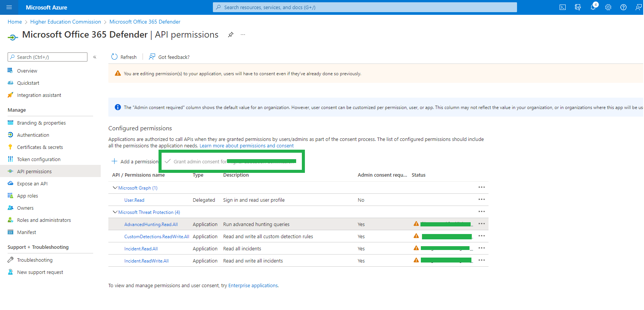Click the Status column header
This screenshot has width=644, height=310.
click(x=419, y=175)
